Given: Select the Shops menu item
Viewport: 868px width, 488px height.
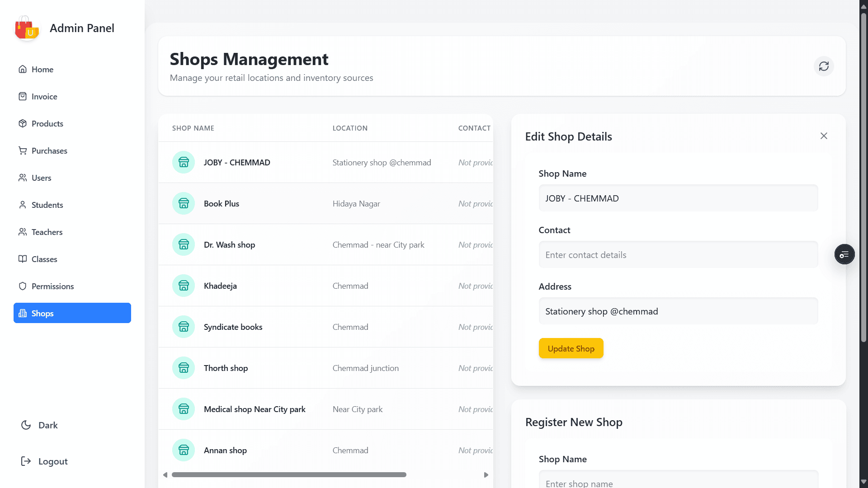Looking at the screenshot, I should (72, 313).
